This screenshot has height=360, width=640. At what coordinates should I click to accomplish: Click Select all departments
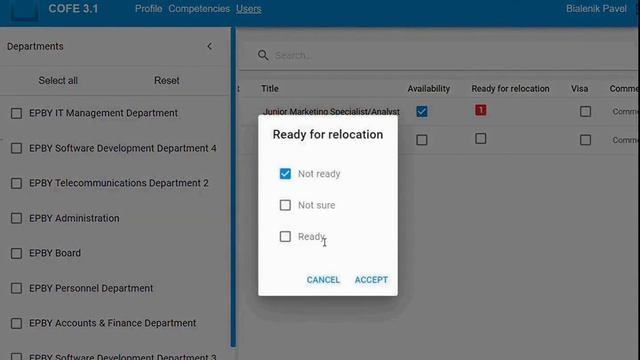tap(58, 80)
